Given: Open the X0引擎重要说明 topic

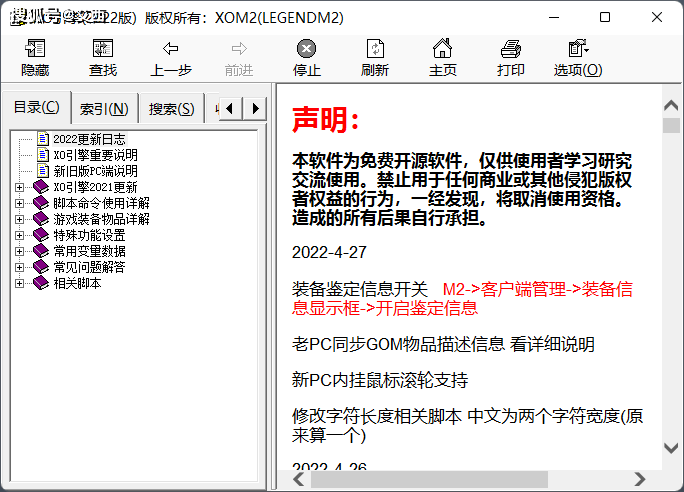Looking at the screenshot, I should point(95,155).
